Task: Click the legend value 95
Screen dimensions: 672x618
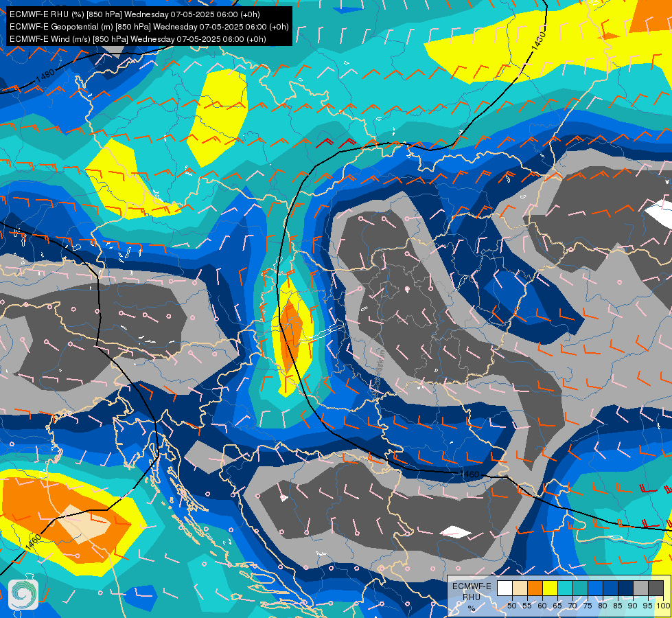Action: click(648, 606)
